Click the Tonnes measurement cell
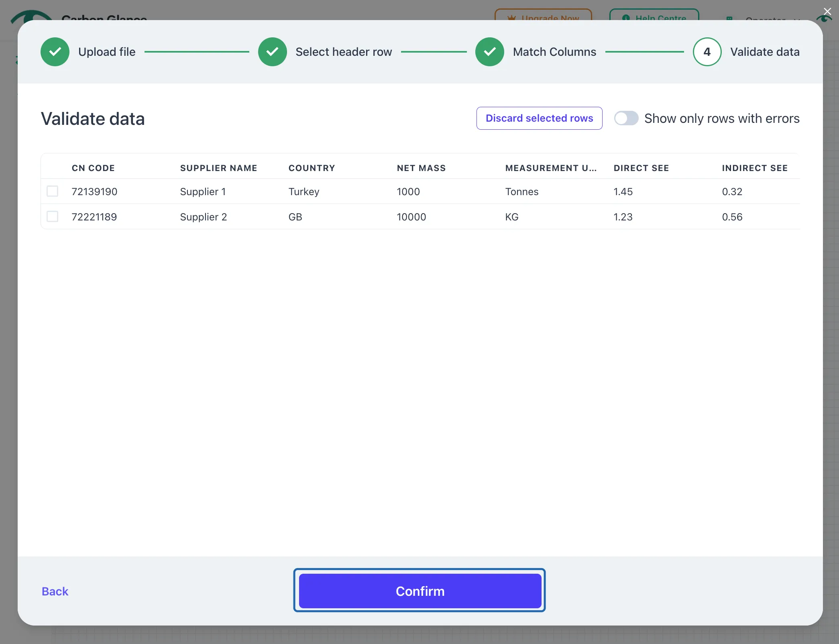The height and width of the screenshot is (644, 839). 522,192
